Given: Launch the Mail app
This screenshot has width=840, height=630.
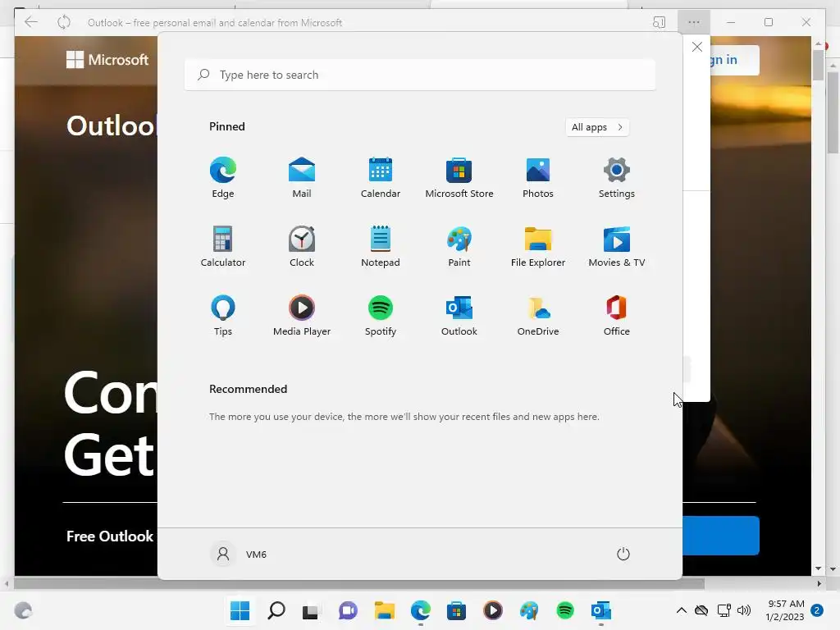Looking at the screenshot, I should tap(302, 178).
